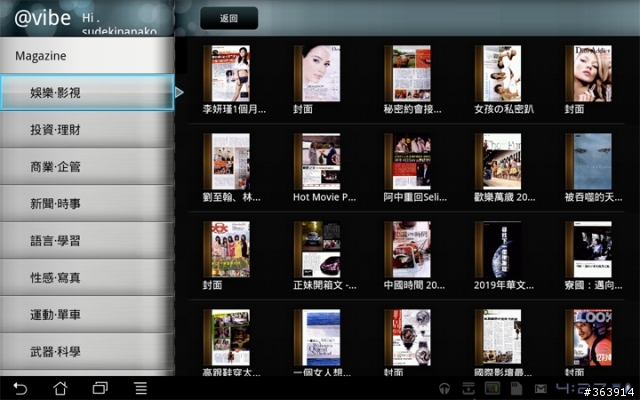Click the title text 女孩の私密趴
The image size is (640, 400).
tap(504, 109)
